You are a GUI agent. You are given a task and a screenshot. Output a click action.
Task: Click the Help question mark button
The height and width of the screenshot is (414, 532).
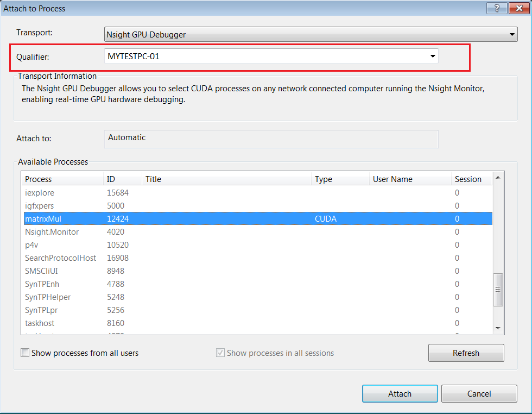click(x=497, y=9)
